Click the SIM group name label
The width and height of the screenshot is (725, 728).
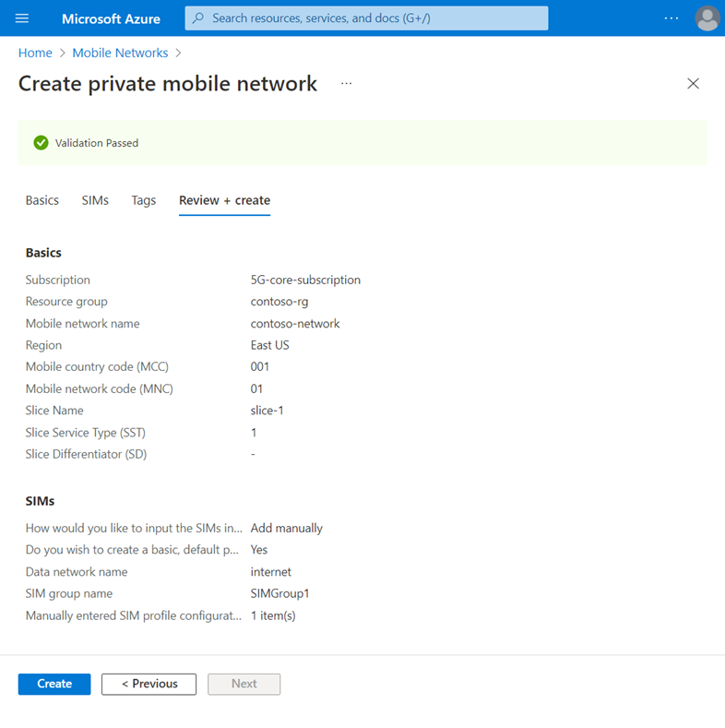[68, 593]
